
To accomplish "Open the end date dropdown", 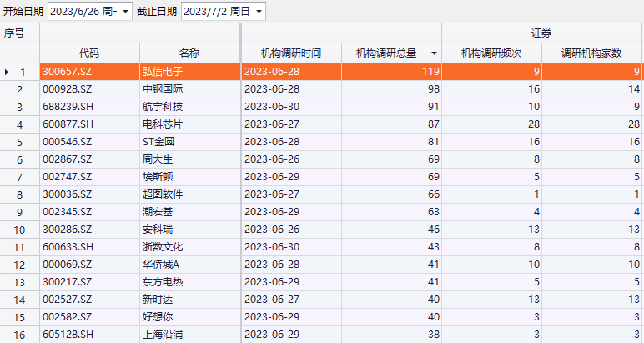I will point(259,12).
